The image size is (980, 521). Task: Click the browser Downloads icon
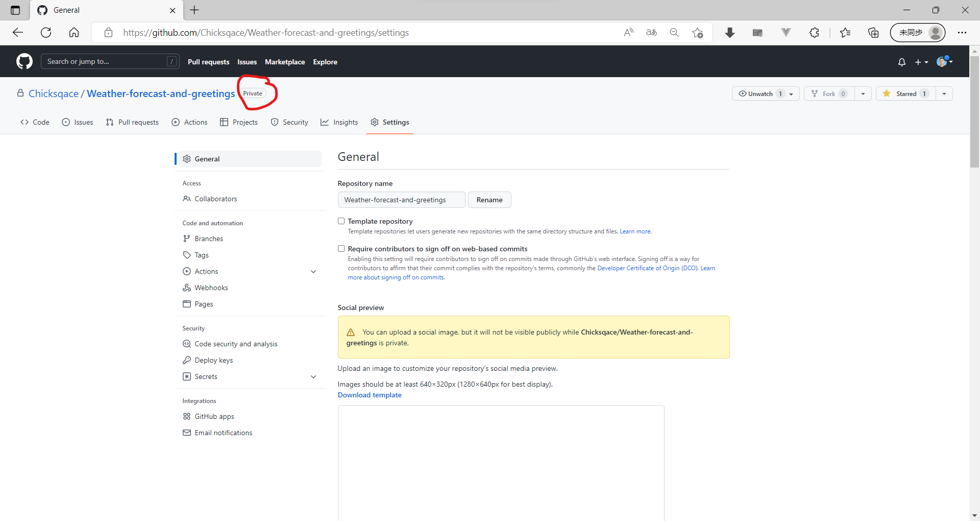click(730, 32)
